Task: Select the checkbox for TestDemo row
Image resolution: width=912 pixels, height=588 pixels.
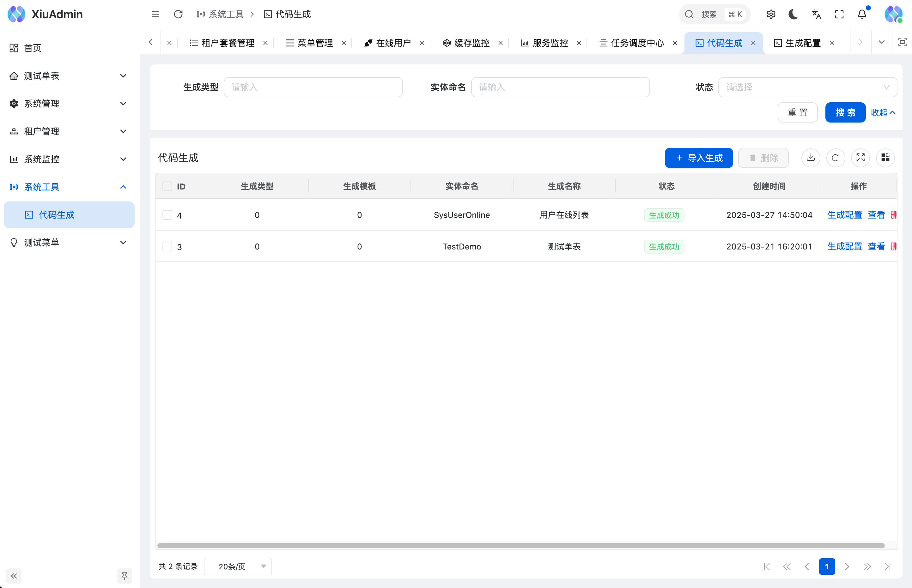Action: click(167, 247)
